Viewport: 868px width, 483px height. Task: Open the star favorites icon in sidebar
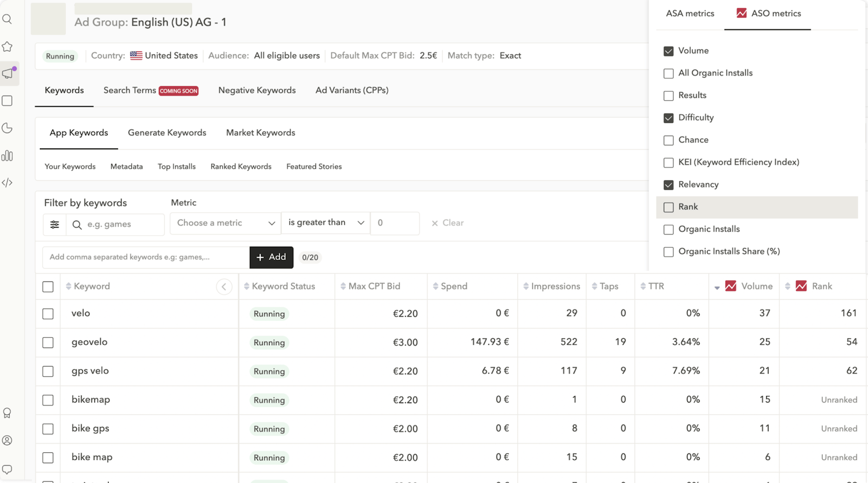point(8,46)
